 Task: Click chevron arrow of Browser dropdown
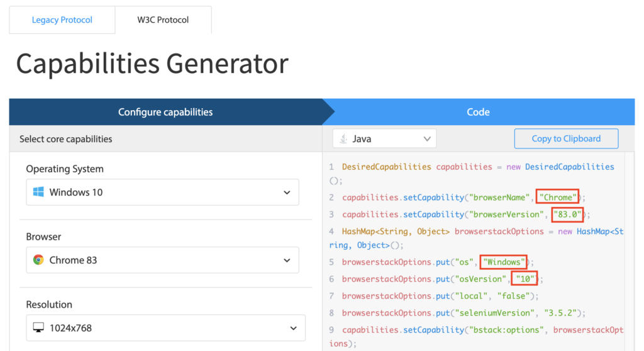(287, 260)
